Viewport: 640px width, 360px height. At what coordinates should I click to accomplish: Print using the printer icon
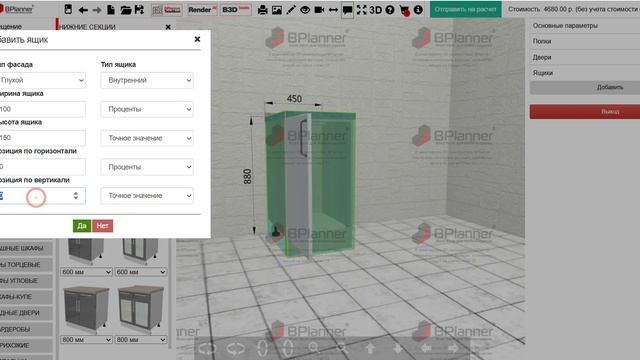pyautogui.click(x=262, y=10)
